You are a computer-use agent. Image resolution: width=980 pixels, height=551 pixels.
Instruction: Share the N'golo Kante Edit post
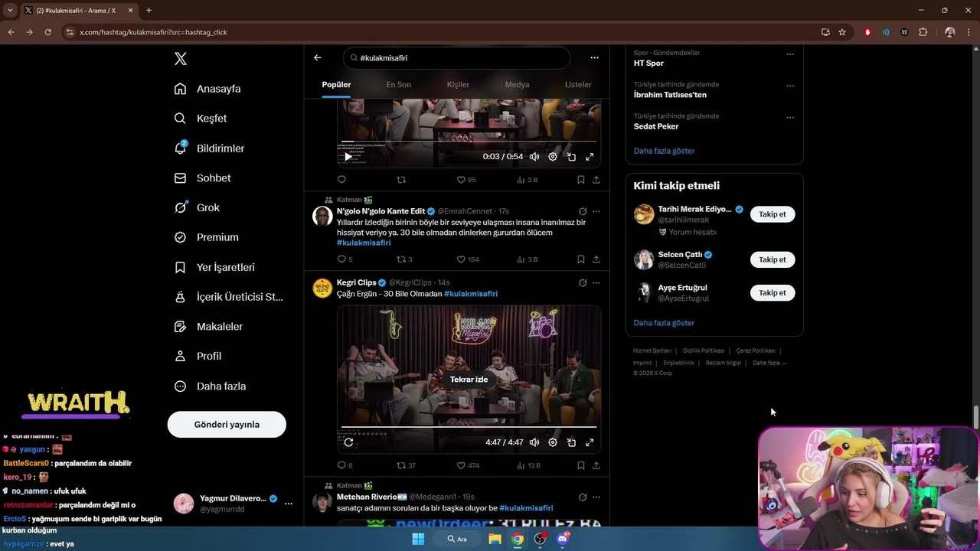pos(596,259)
